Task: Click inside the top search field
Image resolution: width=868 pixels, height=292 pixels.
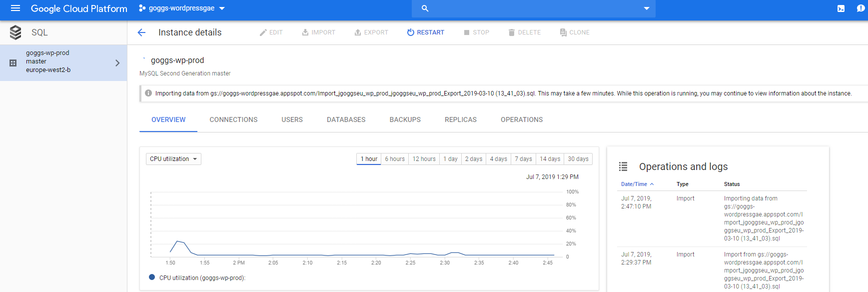Action: (x=534, y=8)
